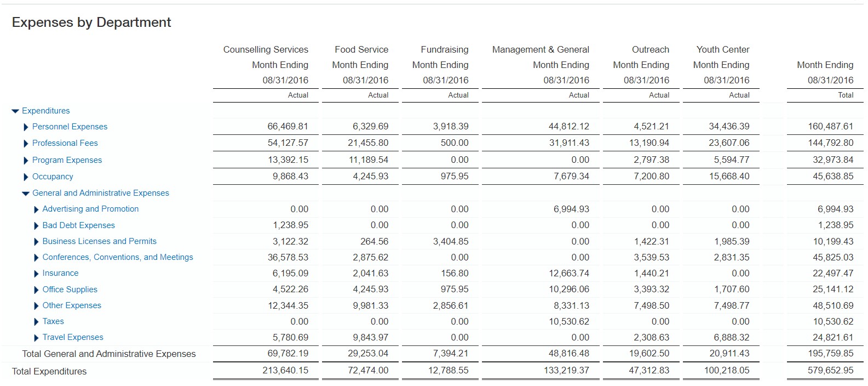The image size is (868, 386).
Task: Click the Office Supplies account link
Action: (x=70, y=289)
